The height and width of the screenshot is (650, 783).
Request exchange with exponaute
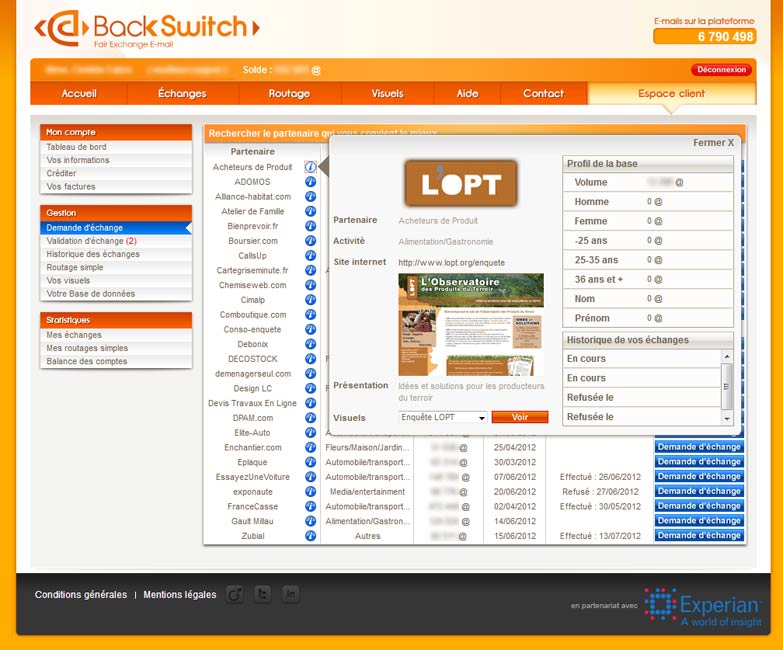699,491
